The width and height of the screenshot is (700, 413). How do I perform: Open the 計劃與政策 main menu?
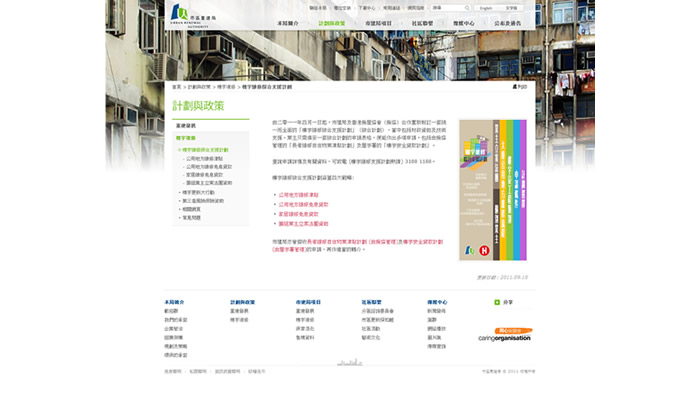coord(332,22)
